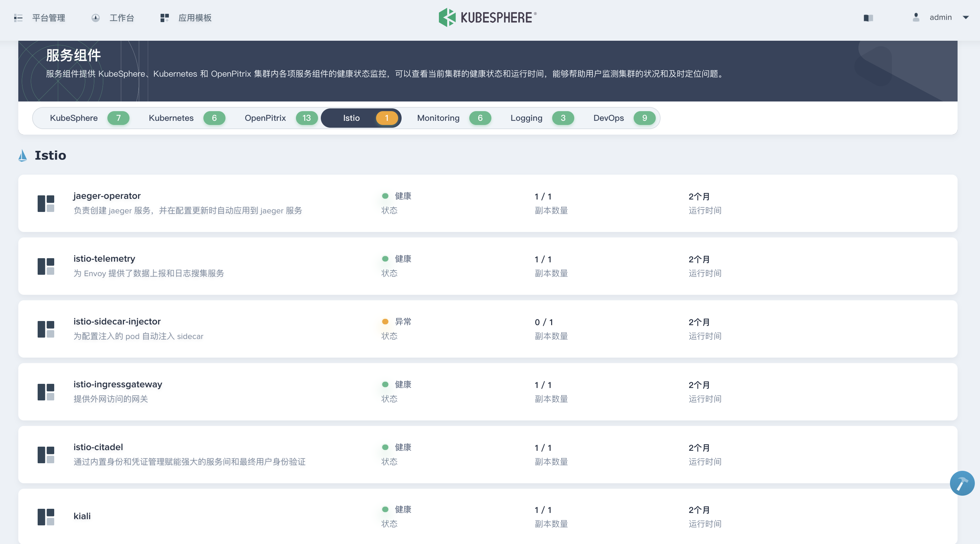Select the 工作台 clock icon

tap(96, 18)
